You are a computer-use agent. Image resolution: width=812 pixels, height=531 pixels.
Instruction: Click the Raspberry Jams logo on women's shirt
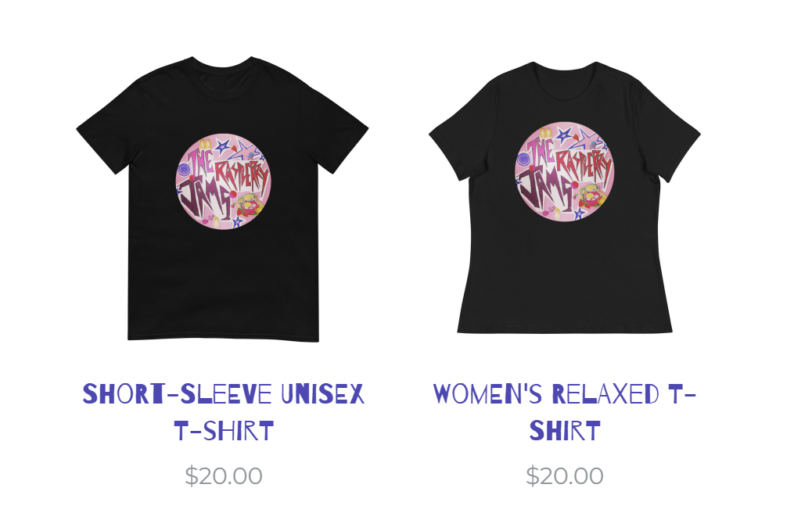[565, 172]
